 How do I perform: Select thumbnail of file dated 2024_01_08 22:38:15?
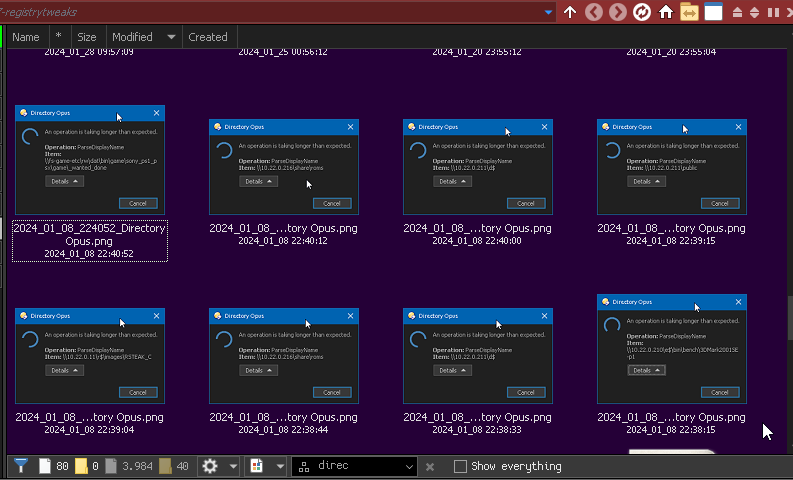point(672,349)
